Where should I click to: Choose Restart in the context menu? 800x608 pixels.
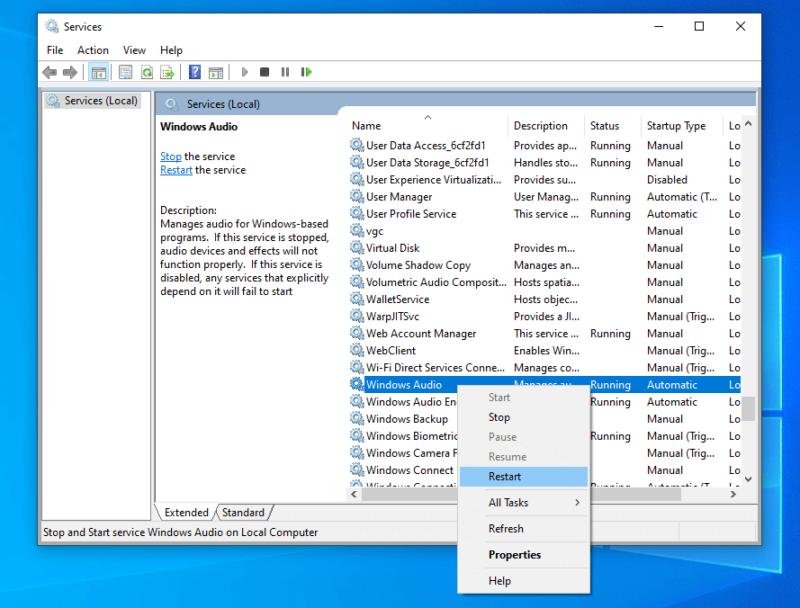tap(523, 476)
